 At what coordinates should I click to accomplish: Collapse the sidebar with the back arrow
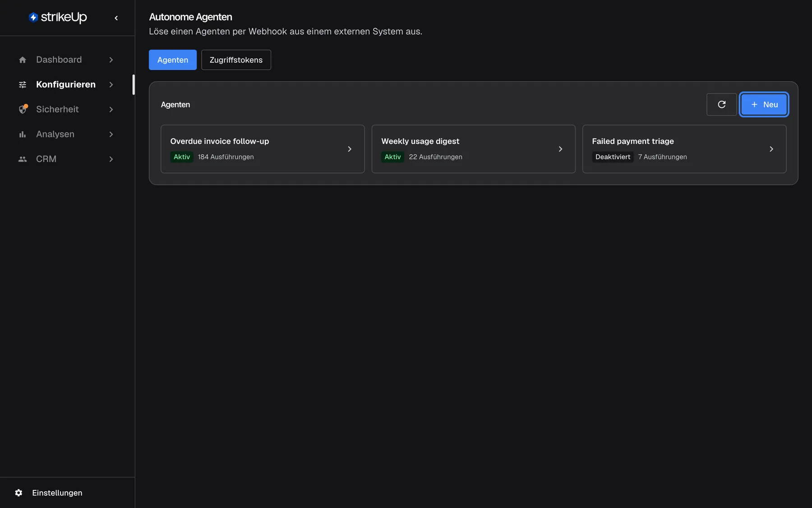(116, 18)
